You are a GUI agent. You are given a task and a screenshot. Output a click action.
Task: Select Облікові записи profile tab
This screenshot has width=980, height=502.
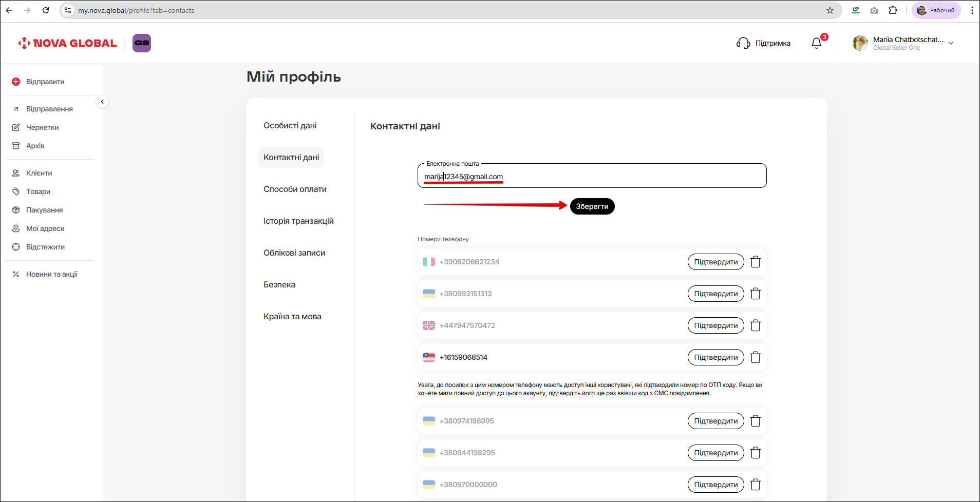[294, 253]
